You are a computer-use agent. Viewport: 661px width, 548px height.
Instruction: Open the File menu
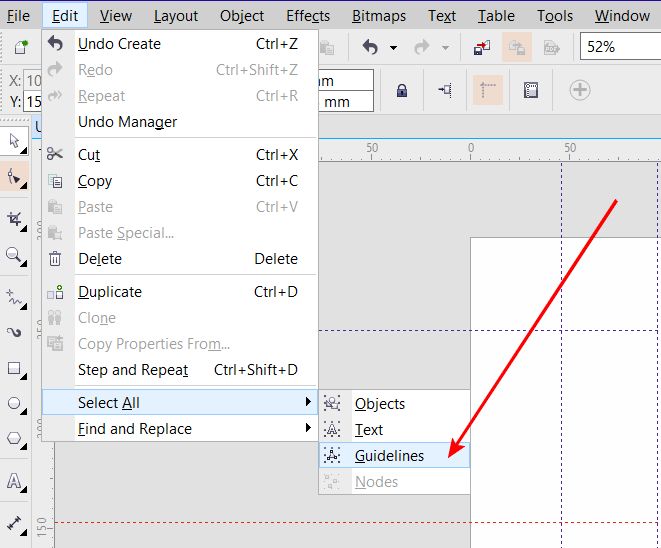tap(18, 16)
